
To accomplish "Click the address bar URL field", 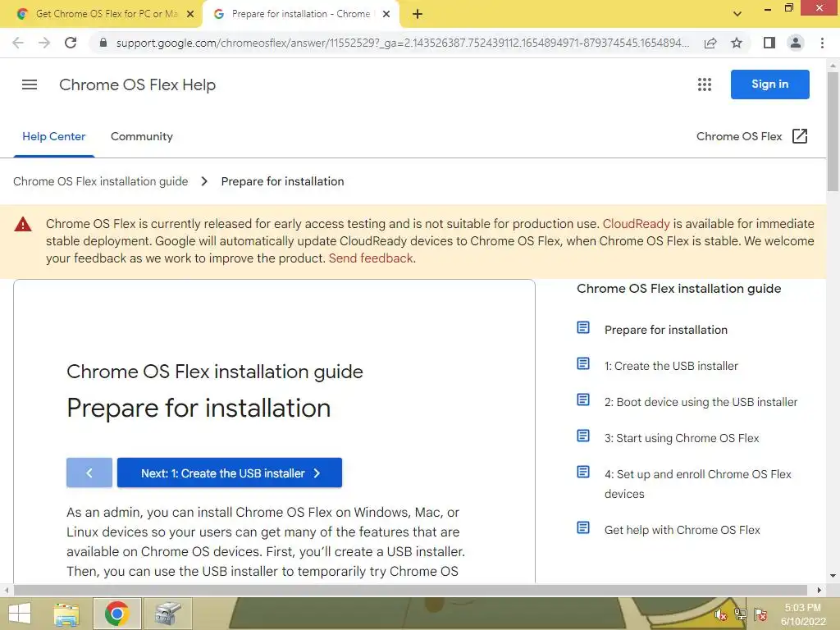I will click(x=402, y=43).
